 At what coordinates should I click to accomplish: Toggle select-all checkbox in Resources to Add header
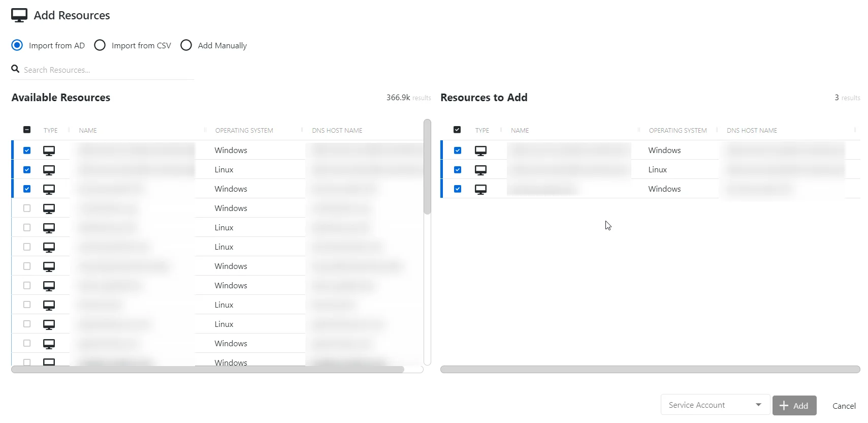tap(457, 130)
